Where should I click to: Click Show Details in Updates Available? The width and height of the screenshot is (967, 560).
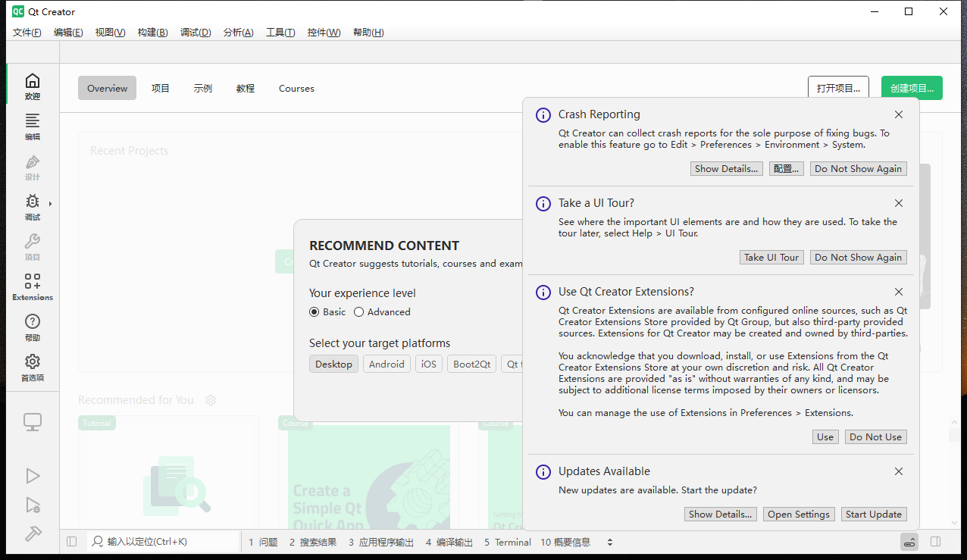coord(721,515)
